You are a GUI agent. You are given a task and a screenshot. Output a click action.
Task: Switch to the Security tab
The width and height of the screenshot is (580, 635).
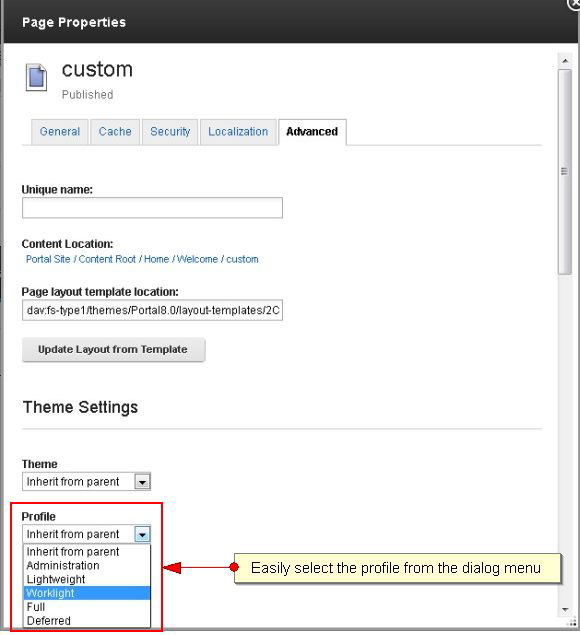[170, 132]
